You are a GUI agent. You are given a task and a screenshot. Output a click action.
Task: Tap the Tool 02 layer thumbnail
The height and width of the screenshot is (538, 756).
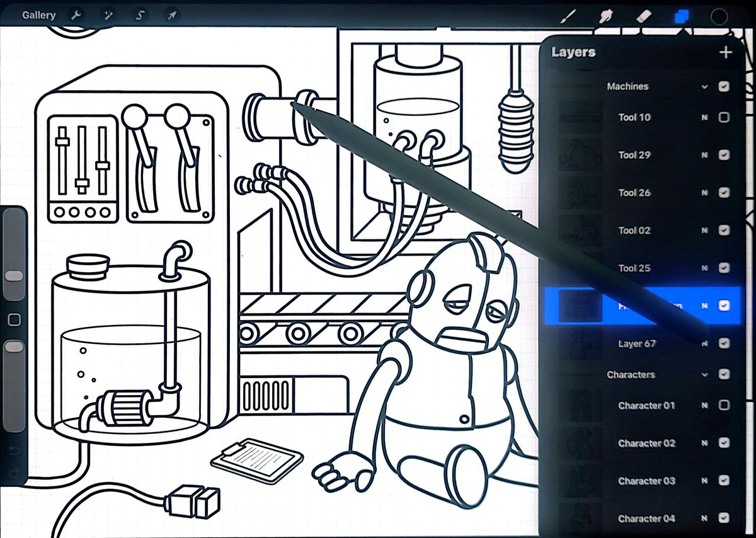580,231
